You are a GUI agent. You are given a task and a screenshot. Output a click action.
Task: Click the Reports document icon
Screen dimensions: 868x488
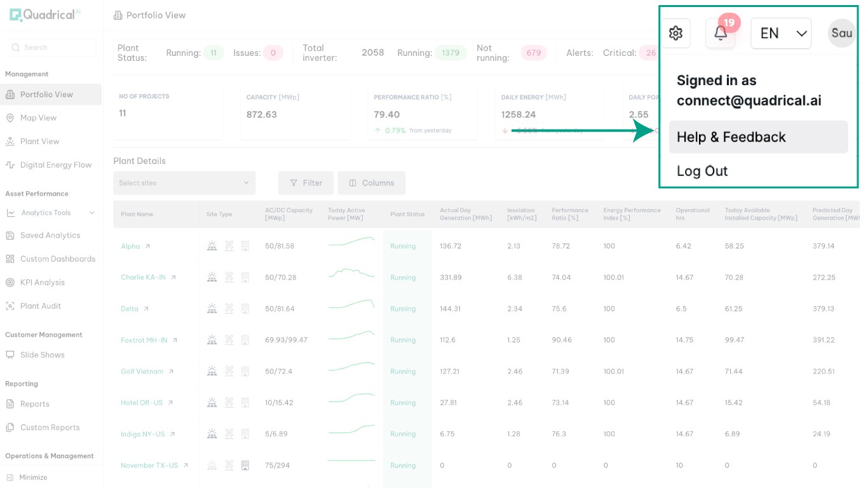(10, 404)
